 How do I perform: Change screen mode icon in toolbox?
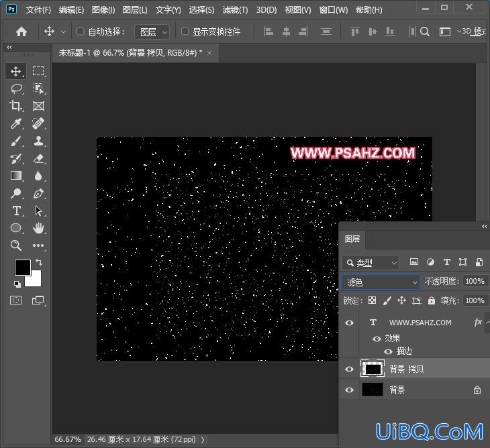(38, 300)
